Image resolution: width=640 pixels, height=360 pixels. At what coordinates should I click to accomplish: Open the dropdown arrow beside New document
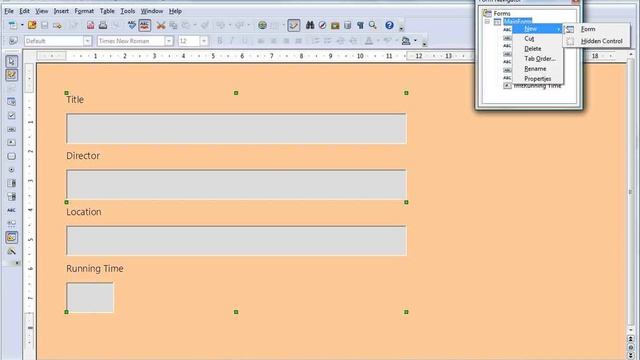click(x=22, y=25)
